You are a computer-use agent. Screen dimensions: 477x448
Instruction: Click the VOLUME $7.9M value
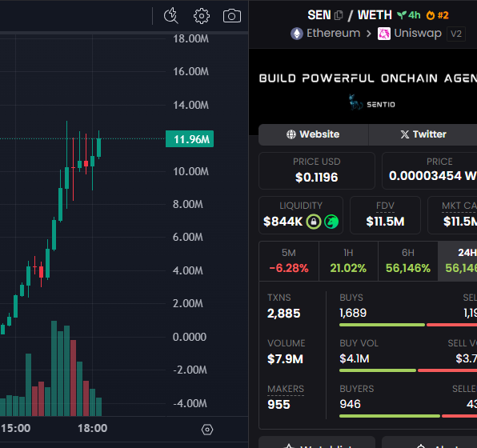(285, 359)
